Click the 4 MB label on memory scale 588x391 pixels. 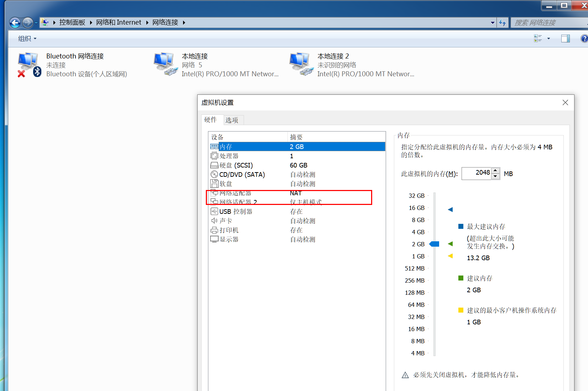tap(418, 353)
